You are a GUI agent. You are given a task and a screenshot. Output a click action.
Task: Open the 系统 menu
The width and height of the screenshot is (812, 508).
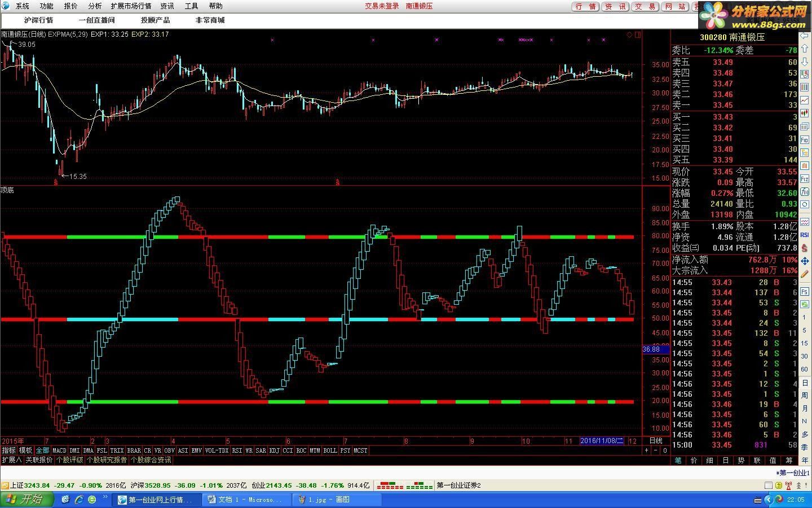click(x=22, y=6)
